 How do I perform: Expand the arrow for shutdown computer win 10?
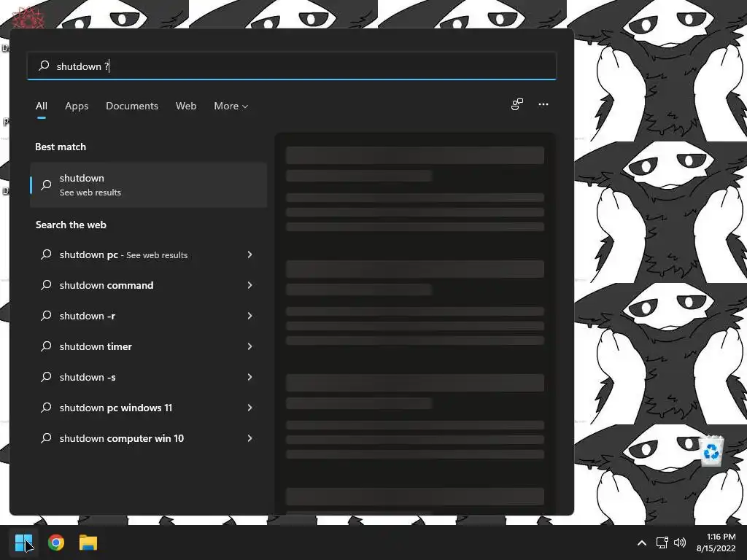249,438
